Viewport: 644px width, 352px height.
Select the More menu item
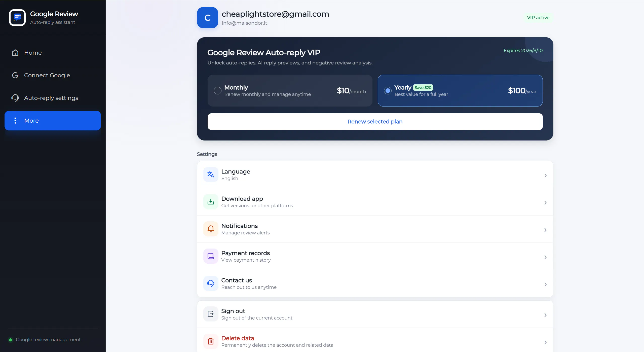pos(53,121)
